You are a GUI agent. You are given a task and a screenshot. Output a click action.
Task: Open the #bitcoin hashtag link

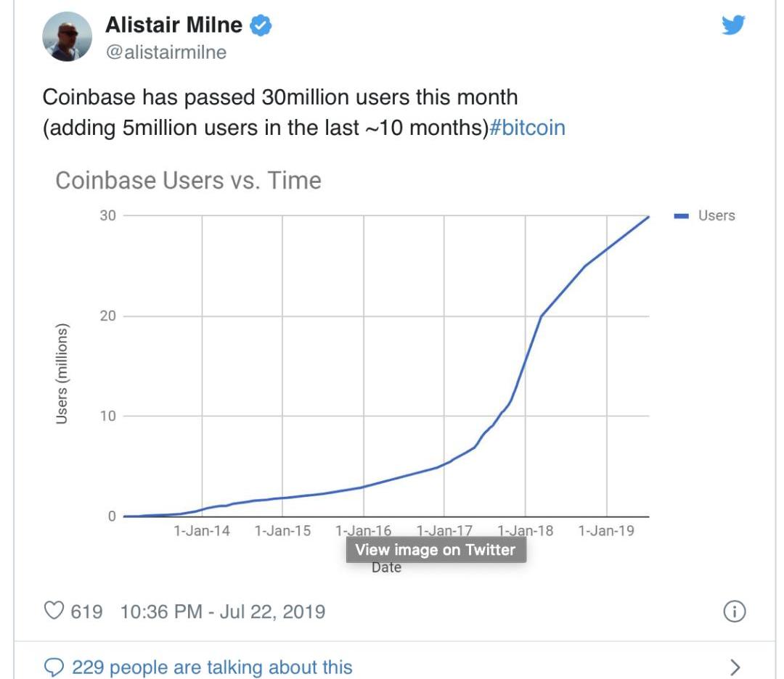point(528,128)
